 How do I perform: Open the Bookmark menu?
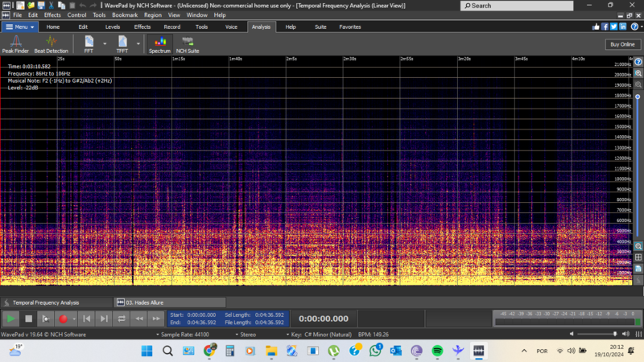[125, 15]
